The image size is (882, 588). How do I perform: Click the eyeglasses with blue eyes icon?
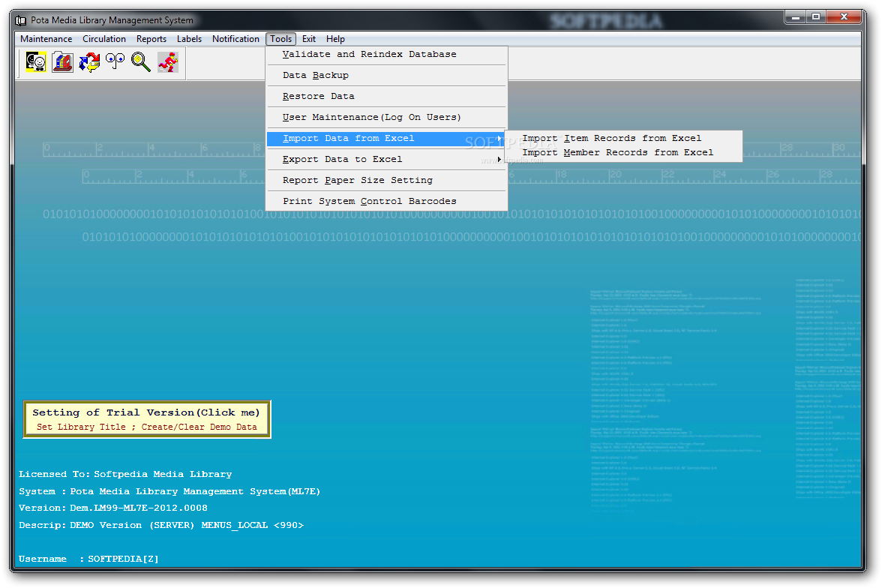115,62
